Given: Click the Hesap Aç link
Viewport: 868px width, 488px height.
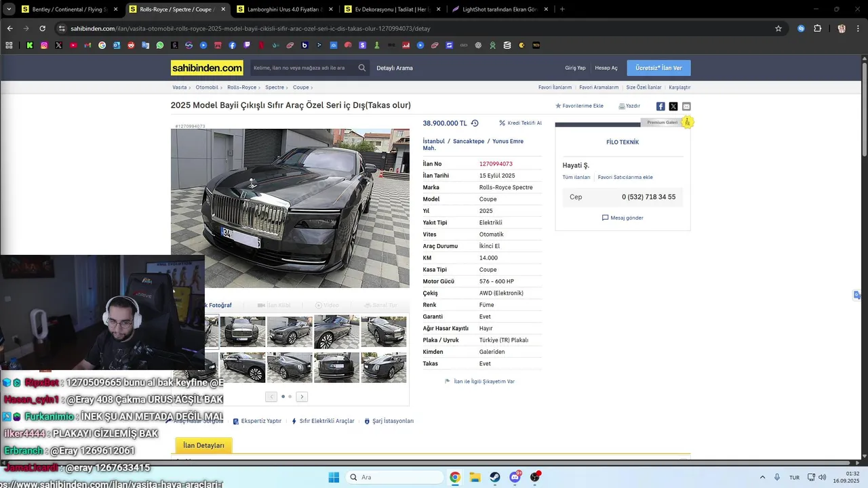Looking at the screenshot, I should click(x=606, y=68).
